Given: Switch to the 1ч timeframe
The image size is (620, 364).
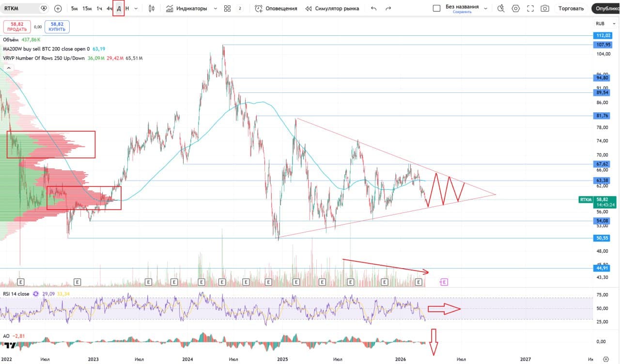Looking at the screenshot, I should 99,8.
